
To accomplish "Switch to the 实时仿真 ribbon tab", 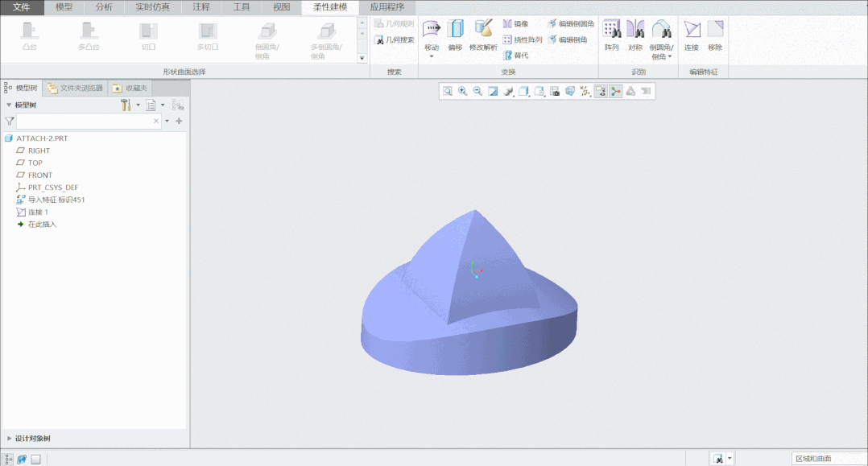I will (153, 7).
